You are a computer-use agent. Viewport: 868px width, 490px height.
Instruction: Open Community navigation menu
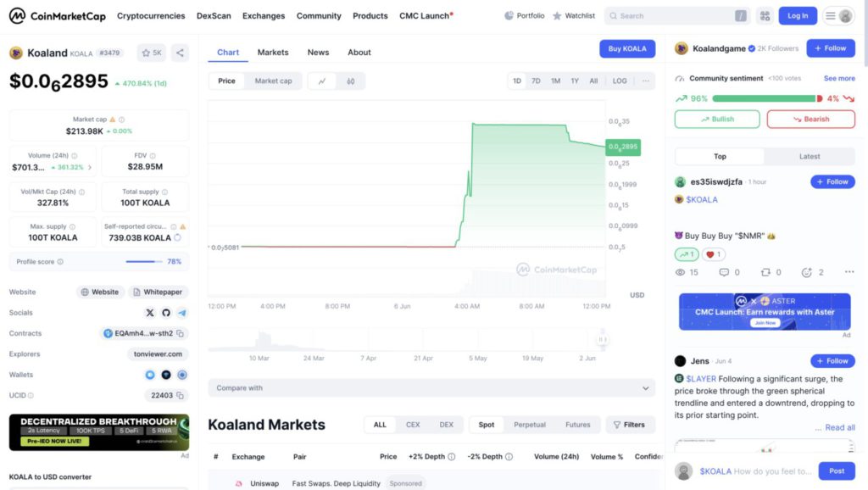(x=319, y=15)
